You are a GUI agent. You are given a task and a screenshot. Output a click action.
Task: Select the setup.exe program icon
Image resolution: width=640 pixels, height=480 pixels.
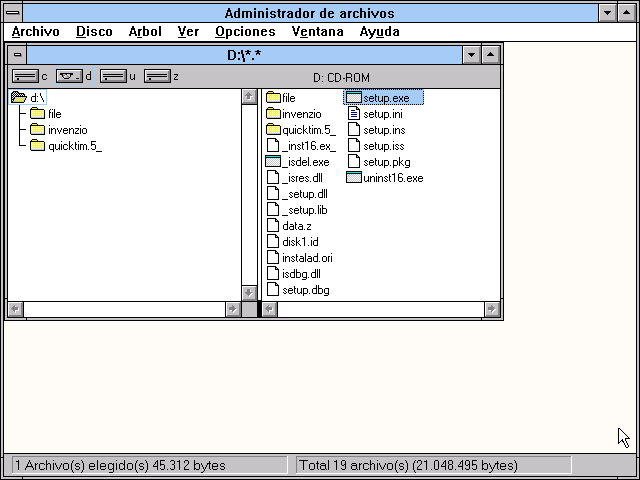coord(353,98)
